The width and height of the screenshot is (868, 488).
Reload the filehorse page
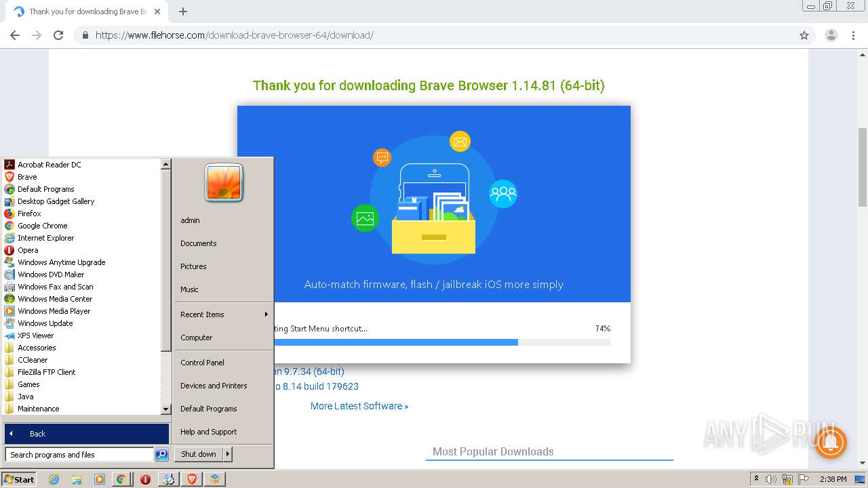[58, 35]
